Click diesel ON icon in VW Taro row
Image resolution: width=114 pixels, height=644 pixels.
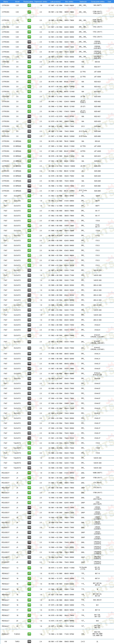pos(29,642)
